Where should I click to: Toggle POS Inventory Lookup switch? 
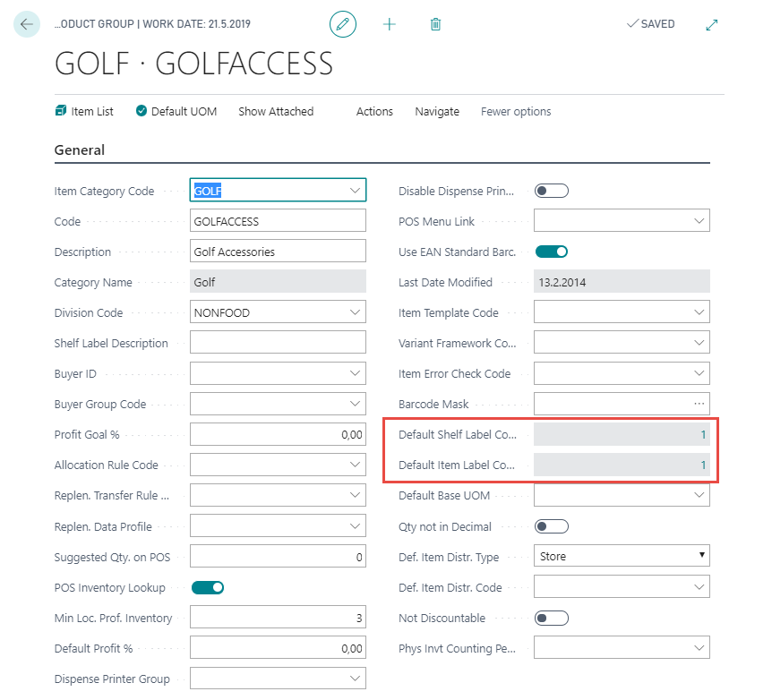coord(207,587)
